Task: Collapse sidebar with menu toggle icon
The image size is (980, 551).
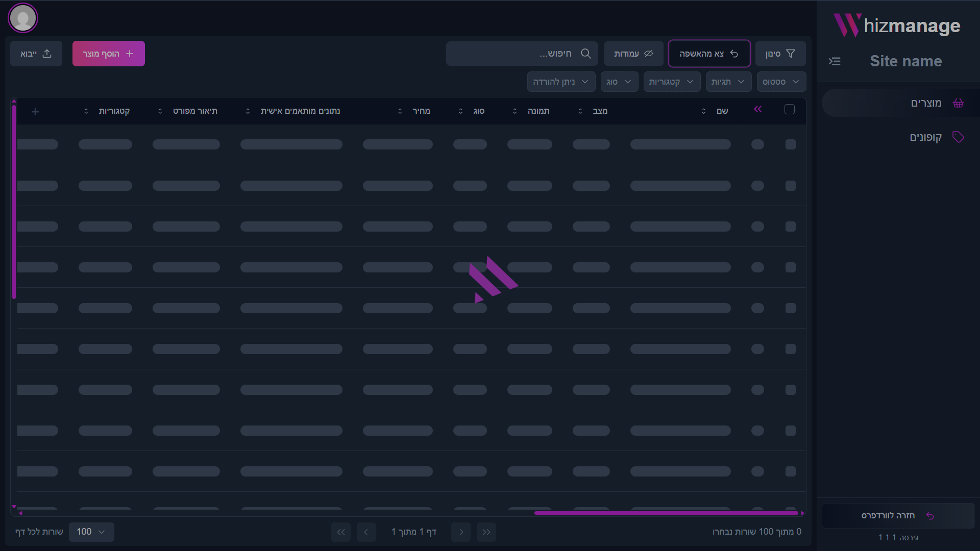Action: pos(835,61)
